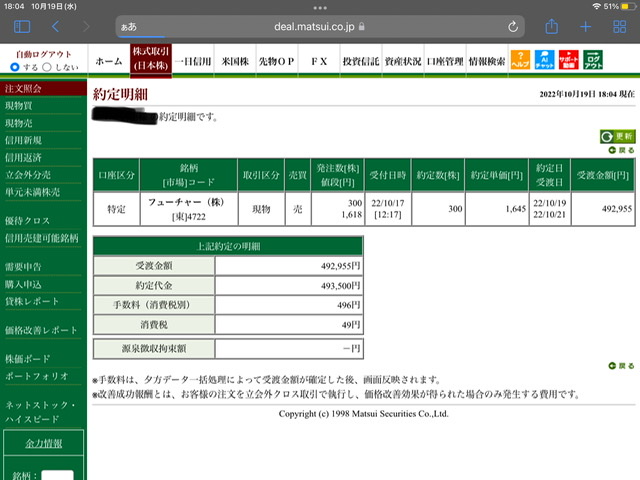Open the orange ヘルプ help icon
The width and height of the screenshot is (640, 480).
tap(520, 60)
